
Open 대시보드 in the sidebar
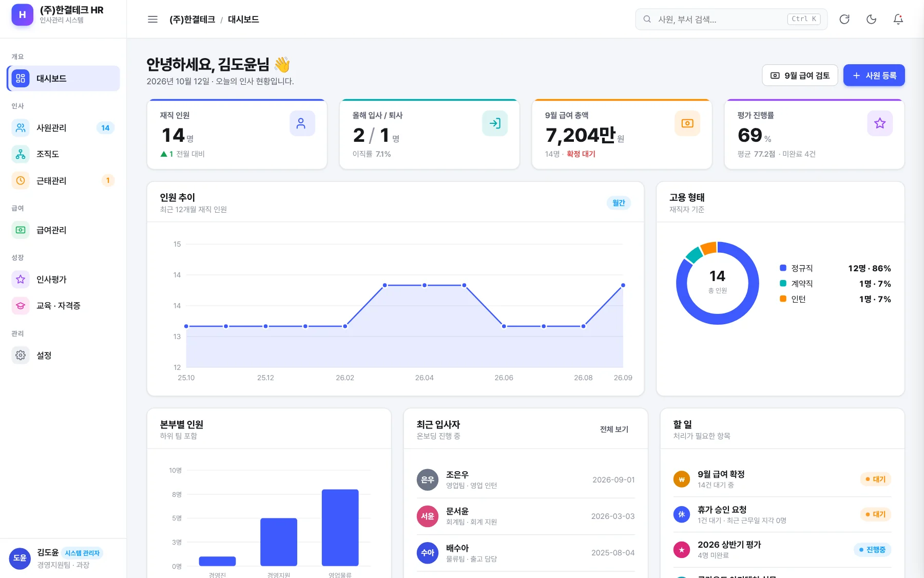[64, 79]
